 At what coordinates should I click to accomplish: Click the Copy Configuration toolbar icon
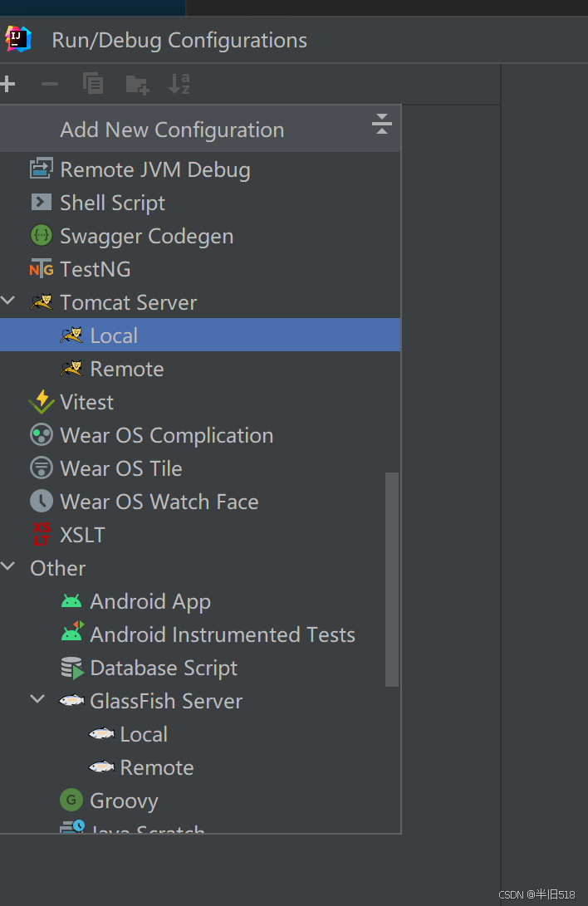click(93, 84)
